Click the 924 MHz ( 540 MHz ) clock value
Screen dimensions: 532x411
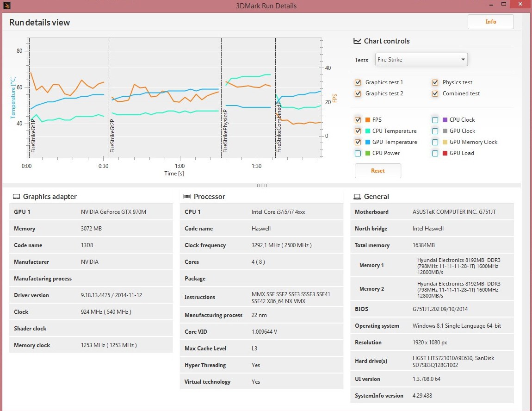106,312
